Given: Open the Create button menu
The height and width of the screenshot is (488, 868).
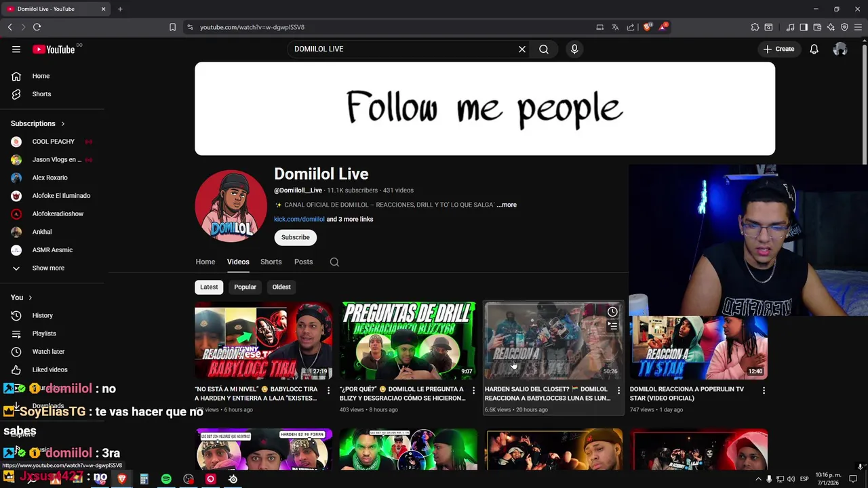Looking at the screenshot, I should tap(778, 49).
